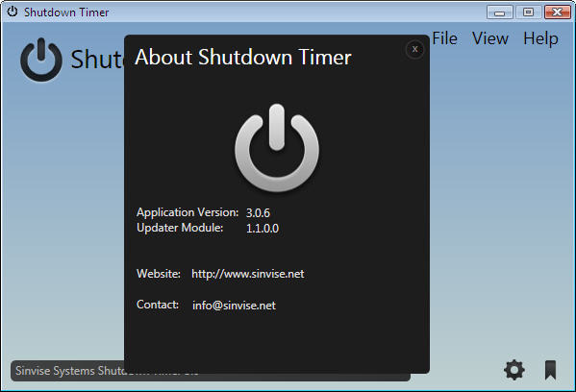576x392 pixels.
Task: Close the About Shutdown Timer dialog
Action: [414, 50]
